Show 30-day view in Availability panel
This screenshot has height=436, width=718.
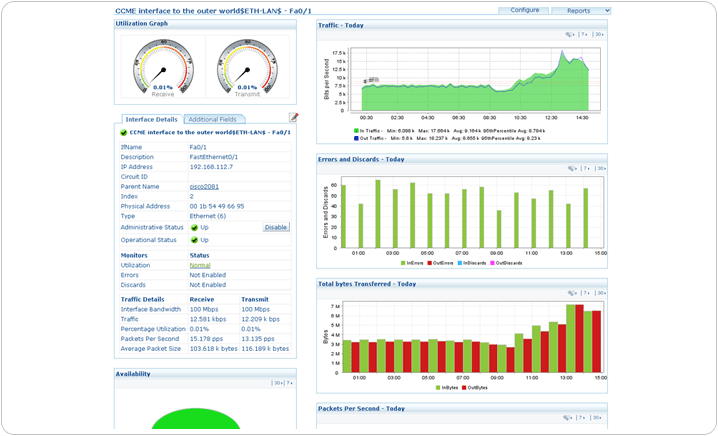[277, 383]
